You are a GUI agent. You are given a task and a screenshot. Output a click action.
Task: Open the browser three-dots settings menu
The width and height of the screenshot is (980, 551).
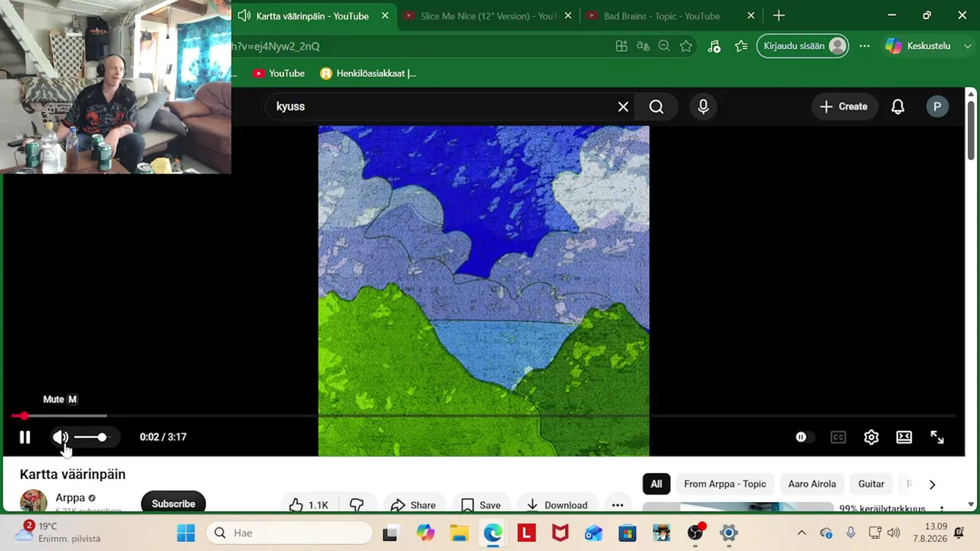coord(864,46)
